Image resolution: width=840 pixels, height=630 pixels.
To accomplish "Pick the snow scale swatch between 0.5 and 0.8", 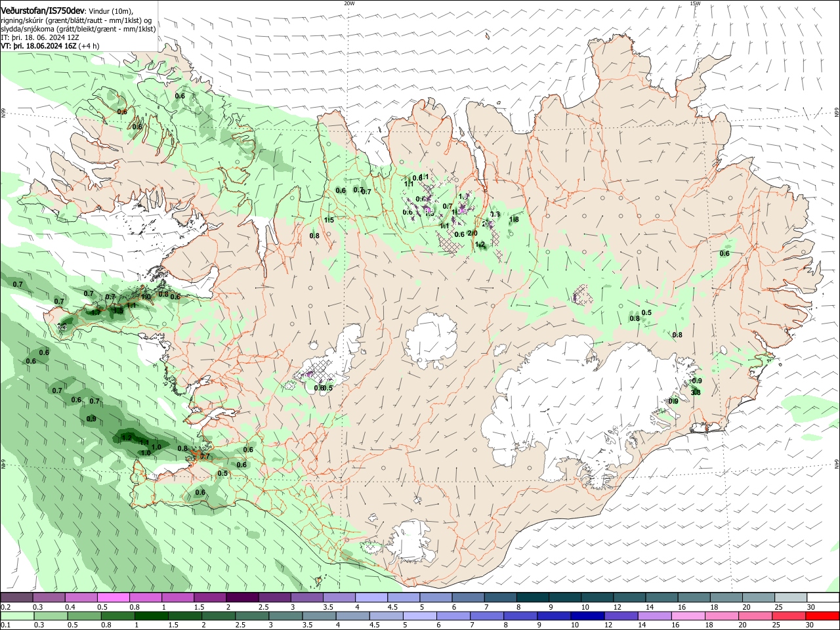I will click(113, 598).
